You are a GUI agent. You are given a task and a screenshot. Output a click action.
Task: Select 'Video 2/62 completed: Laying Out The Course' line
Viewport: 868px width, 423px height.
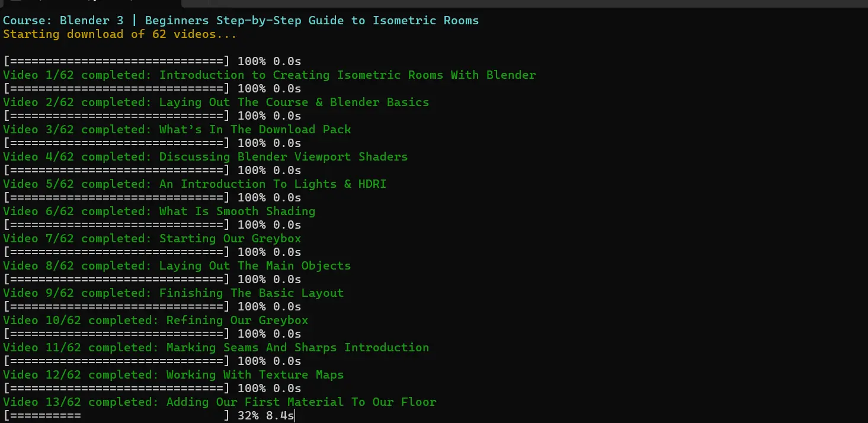[x=216, y=102]
